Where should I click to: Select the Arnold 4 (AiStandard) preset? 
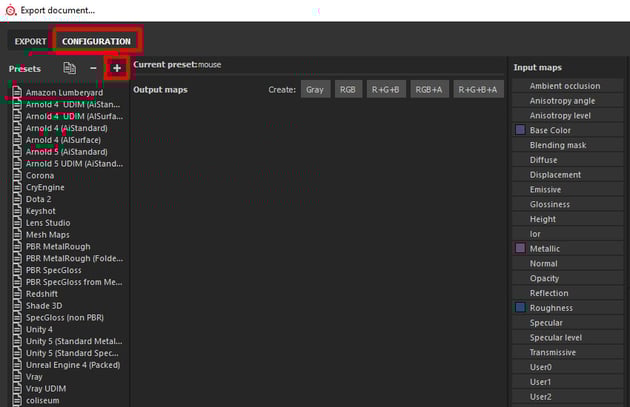pos(67,128)
